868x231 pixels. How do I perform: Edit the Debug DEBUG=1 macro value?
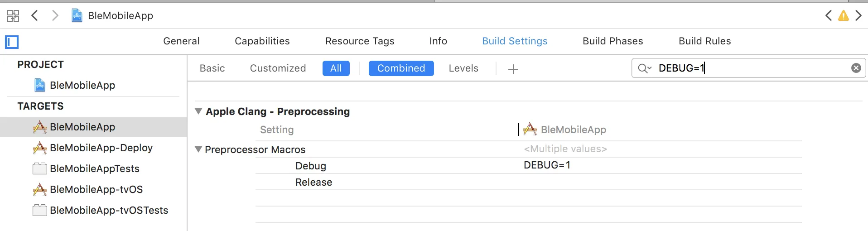point(547,165)
